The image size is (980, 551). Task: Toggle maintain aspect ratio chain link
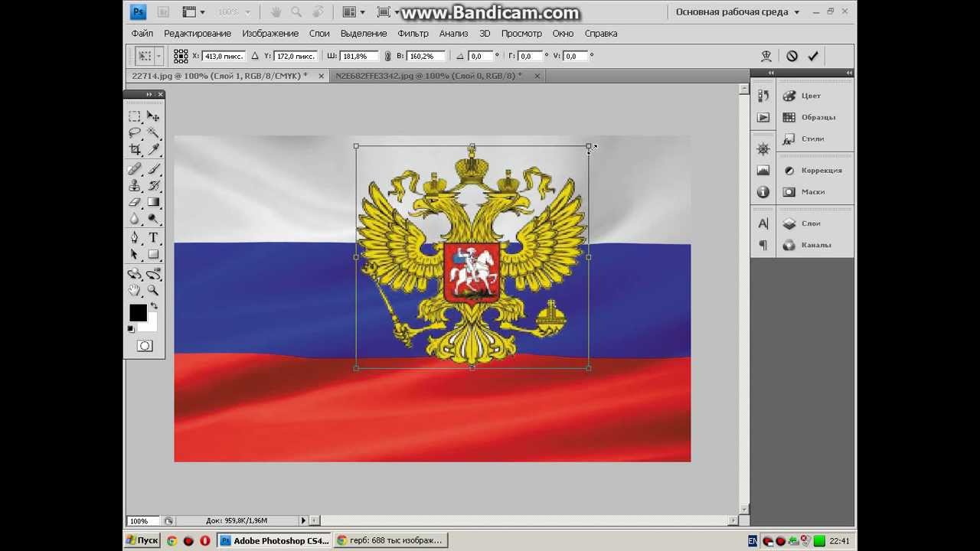coord(387,56)
